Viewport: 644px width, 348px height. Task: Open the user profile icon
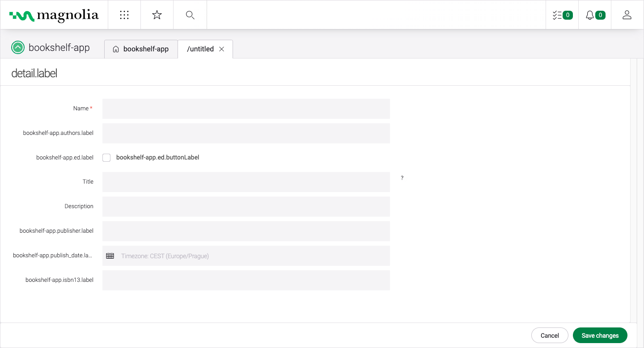[x=627, y=15]
